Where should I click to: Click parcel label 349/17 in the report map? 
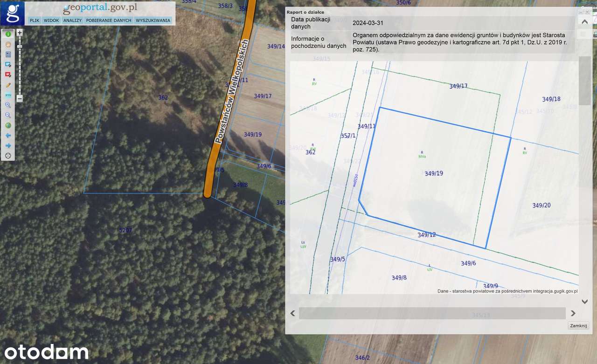point(458,86)
